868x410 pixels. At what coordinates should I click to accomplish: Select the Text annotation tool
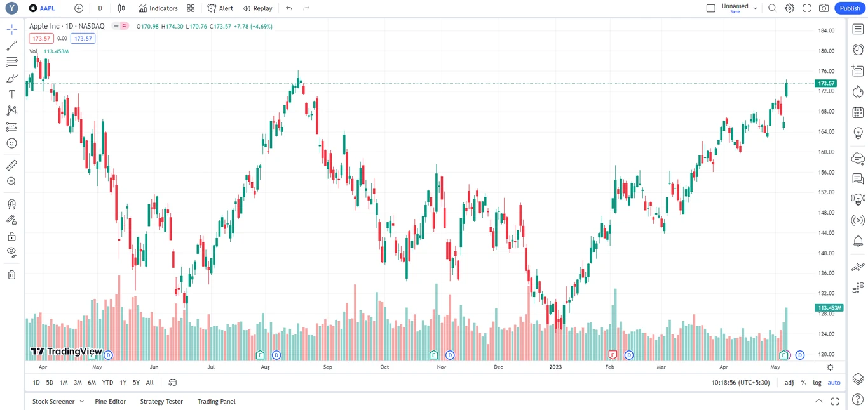click(11, 95)
